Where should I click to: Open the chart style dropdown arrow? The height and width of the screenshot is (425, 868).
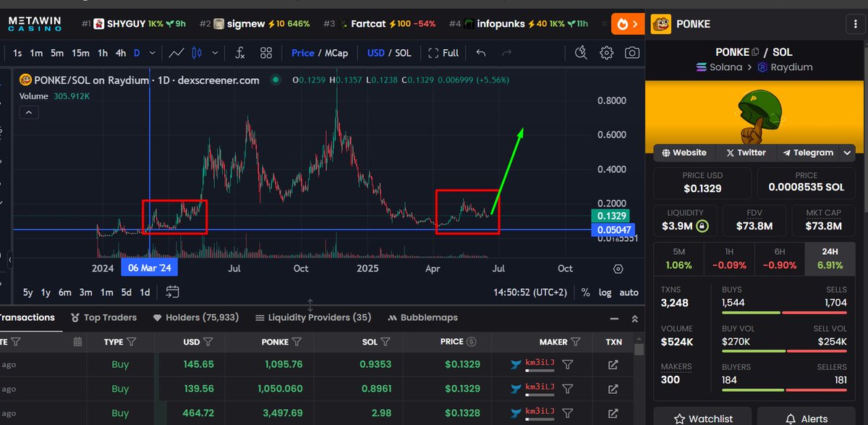[x=215, y=53]
